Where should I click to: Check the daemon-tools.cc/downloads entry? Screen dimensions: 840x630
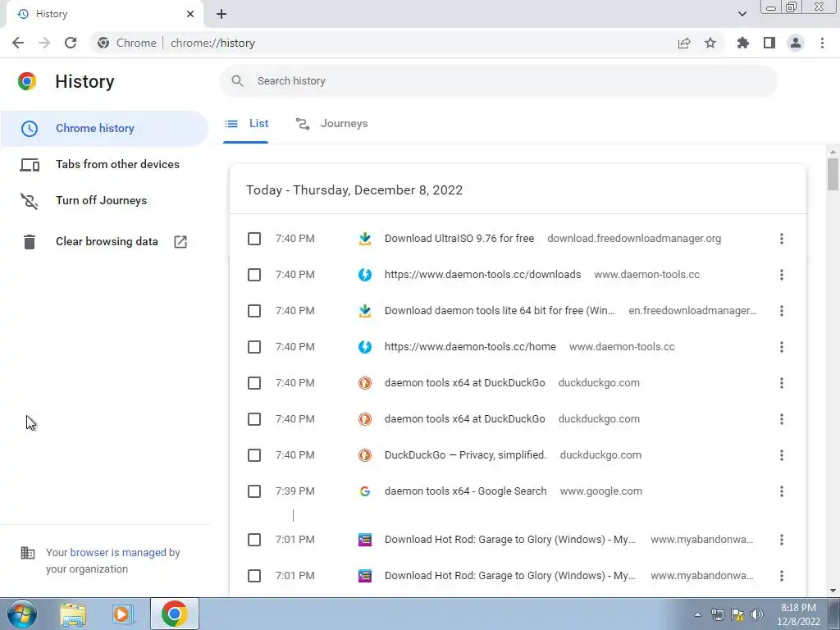254,275
